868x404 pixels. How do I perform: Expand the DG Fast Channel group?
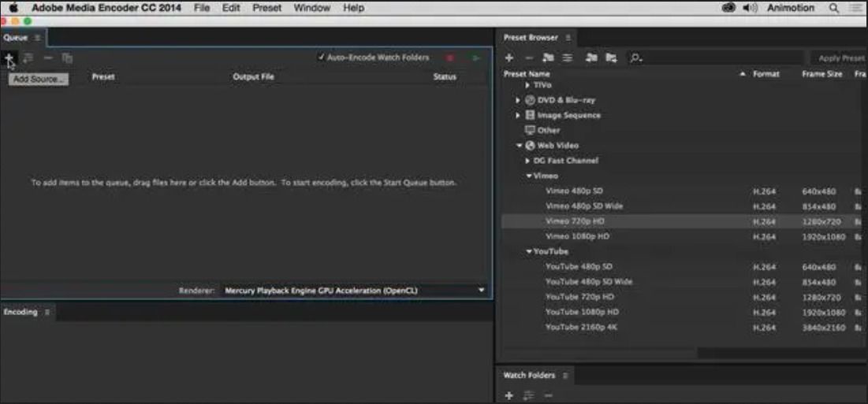528,161
